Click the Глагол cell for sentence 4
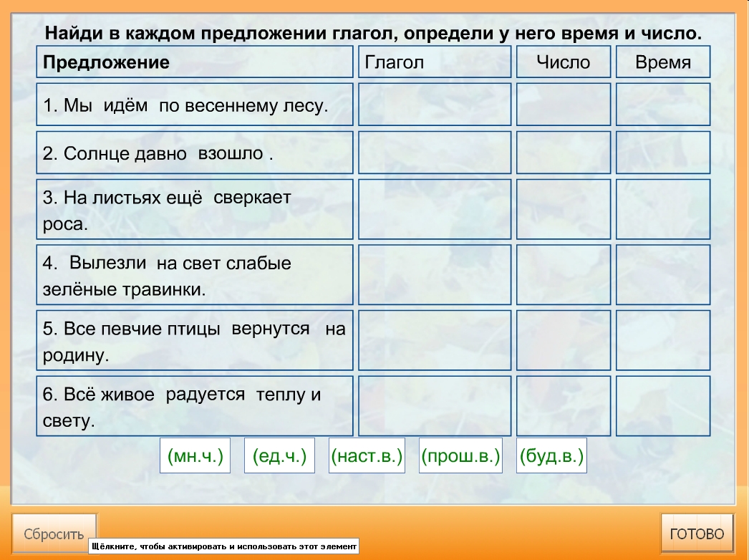 [435, 275]
